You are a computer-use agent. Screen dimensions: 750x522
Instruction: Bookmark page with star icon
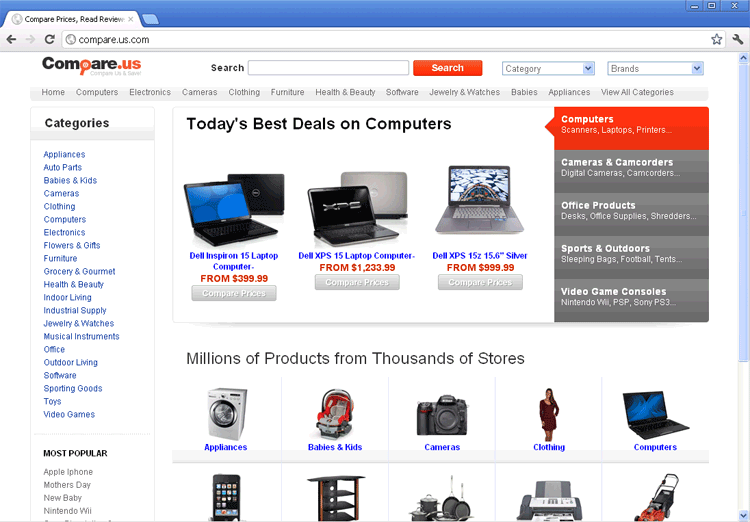(717, 39)
